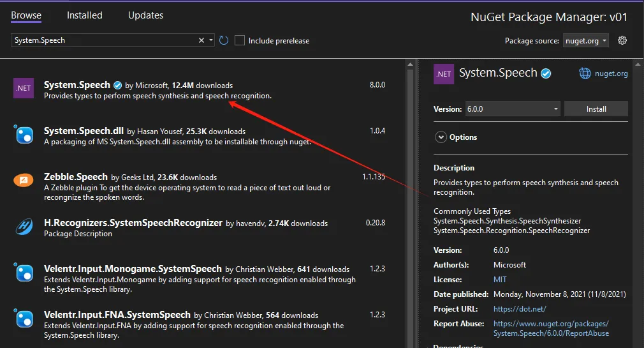644x348 pixels.
Task: Click version 1.1.135 of Zebble.Speech
Action: [x=374, y=177]
